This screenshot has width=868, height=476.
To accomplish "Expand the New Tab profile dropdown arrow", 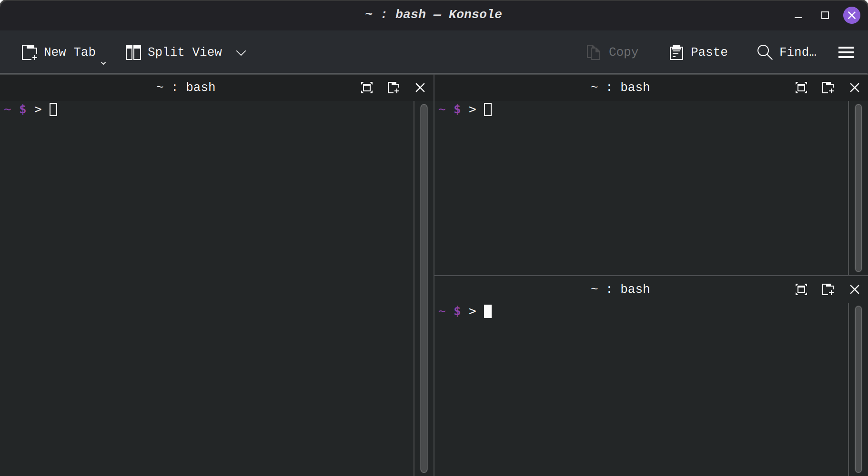I will point(103,63).
